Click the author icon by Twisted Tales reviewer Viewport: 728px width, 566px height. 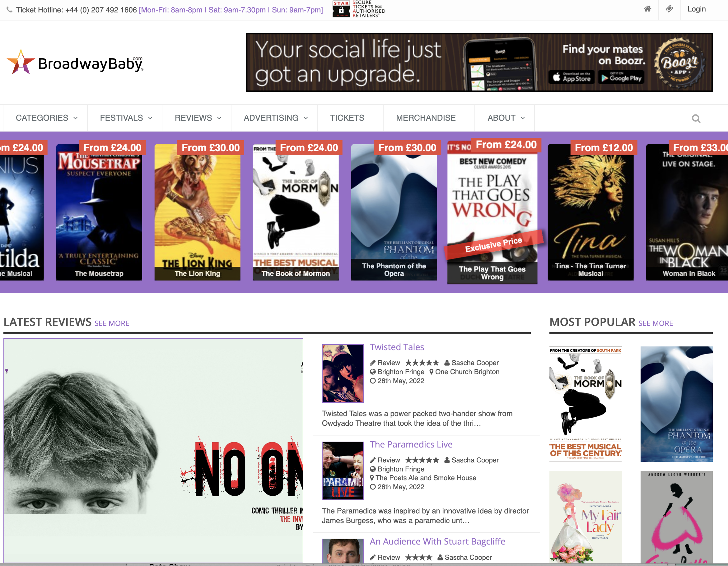click(x=447, y=363)
